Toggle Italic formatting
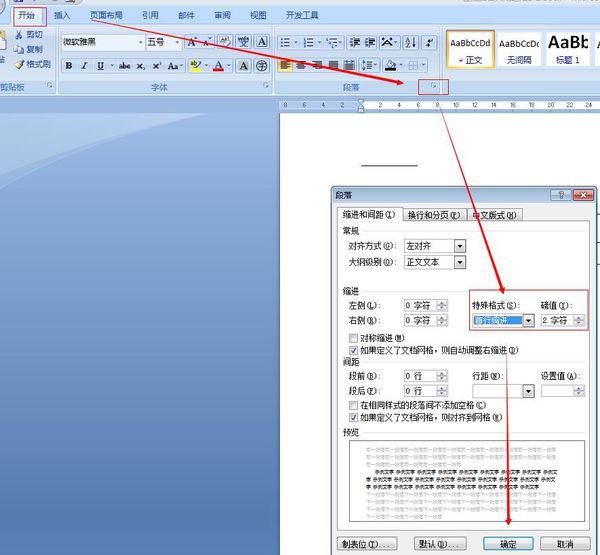The image size is (600, 555). coord(85,66)
